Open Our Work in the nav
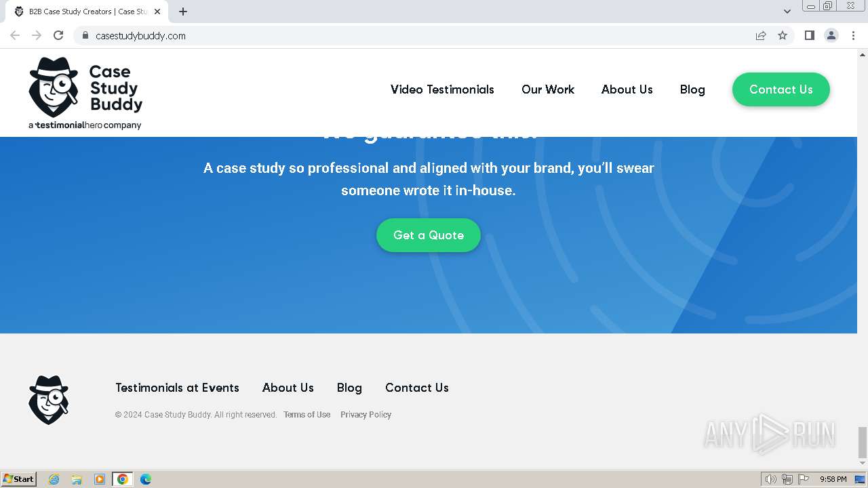Screen dimensions: 868x488 pyautogui.click(x=548, y=89)
